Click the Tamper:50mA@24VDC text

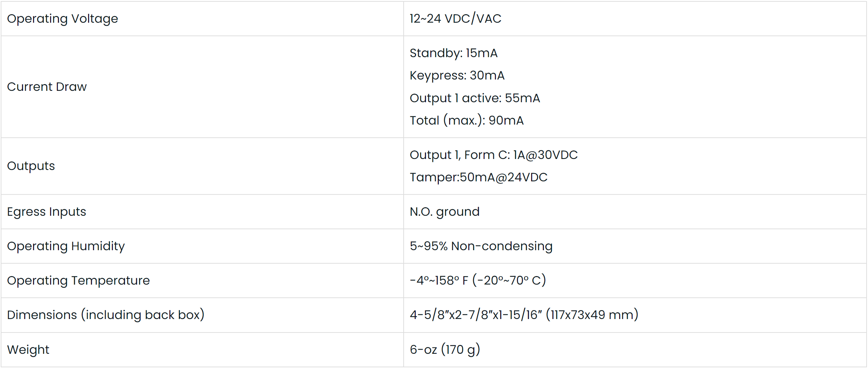(x=479, y=177)
